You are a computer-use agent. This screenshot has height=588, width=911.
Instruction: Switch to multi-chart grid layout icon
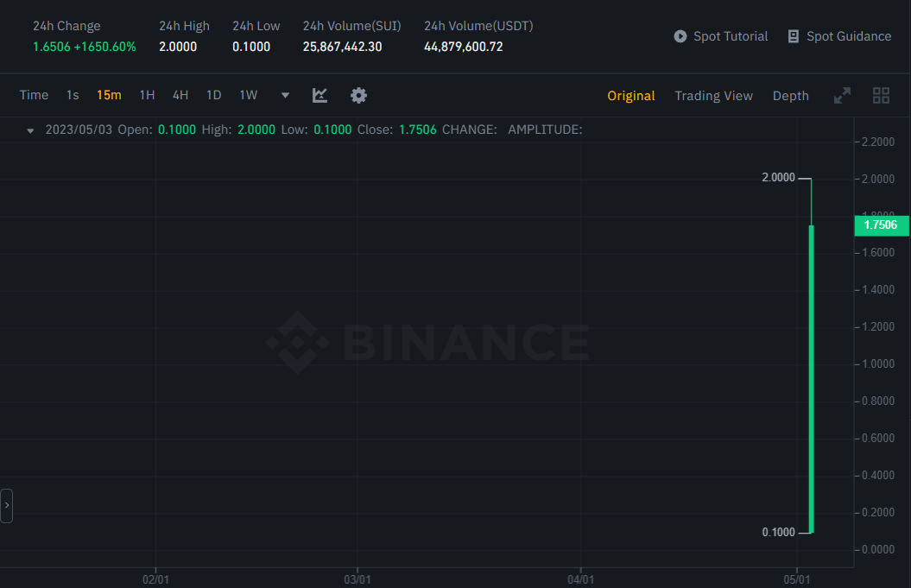[881, 95]
